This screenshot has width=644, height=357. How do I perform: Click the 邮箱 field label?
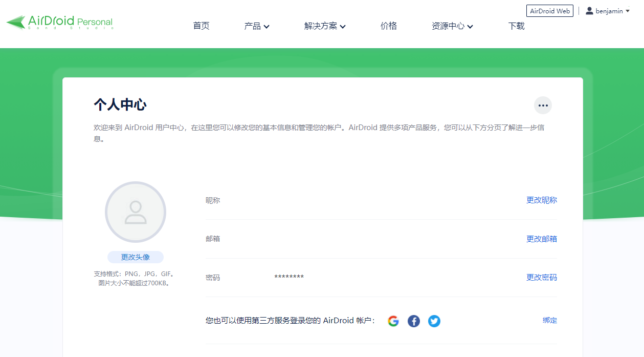click(213, 239)
